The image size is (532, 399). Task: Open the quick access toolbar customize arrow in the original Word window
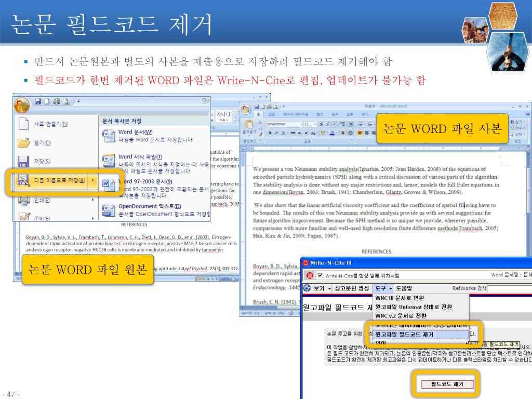coord(78,101)
